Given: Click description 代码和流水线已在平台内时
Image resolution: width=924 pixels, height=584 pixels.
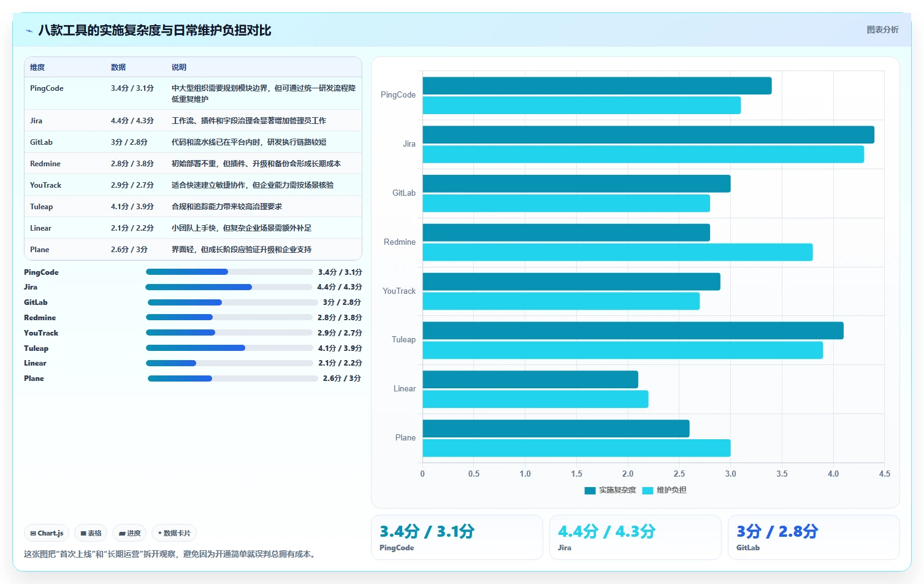Looking at the screenshot, I should [x=249, y=142].
